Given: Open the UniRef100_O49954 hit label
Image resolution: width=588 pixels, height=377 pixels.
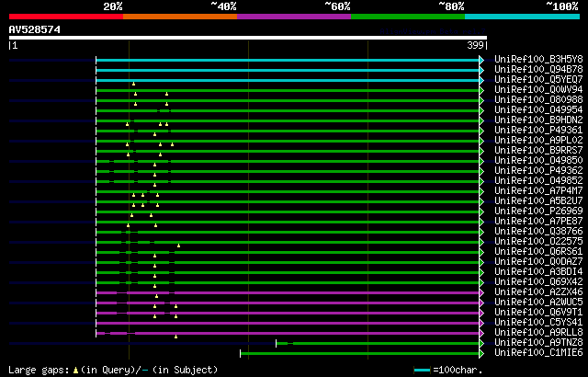Looking at the screenshot, I should (x=538, y=110).
